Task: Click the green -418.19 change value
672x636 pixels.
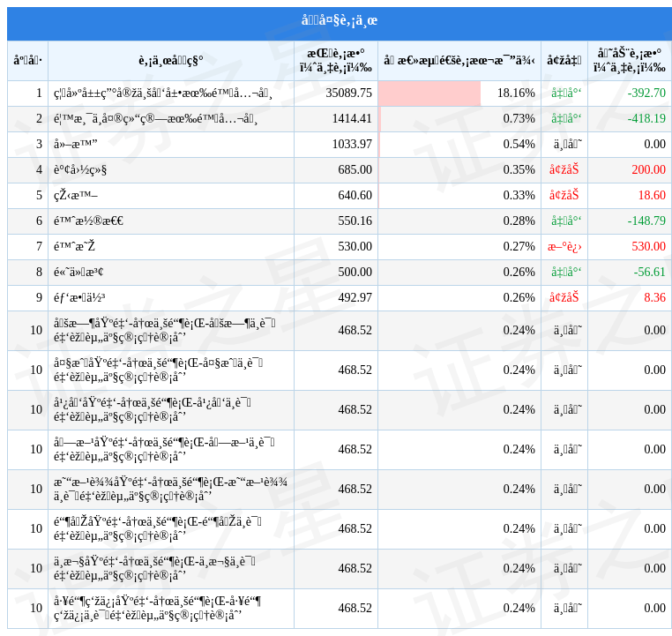Action: coord(646,119)
